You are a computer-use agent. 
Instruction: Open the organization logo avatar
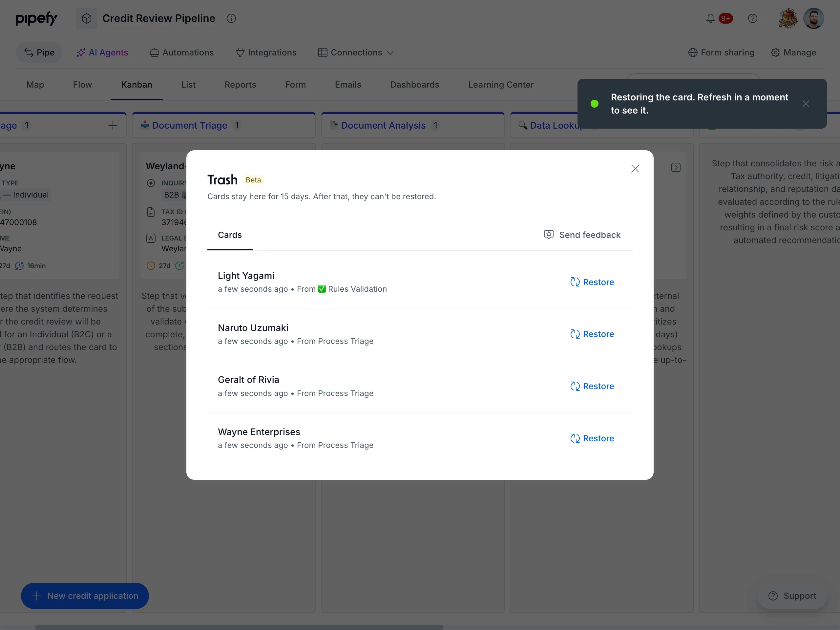coord(788,18)
